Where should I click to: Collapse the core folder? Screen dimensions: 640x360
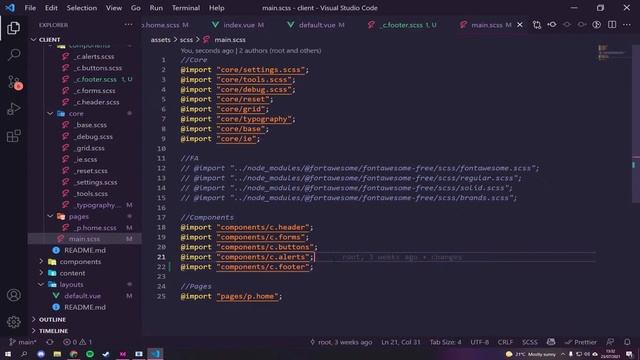pos(76,113)
